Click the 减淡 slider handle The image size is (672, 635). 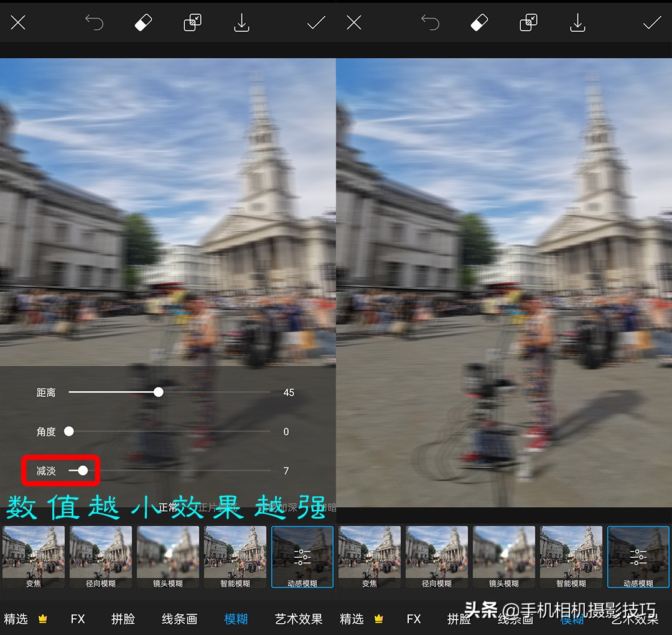[83, 470]
